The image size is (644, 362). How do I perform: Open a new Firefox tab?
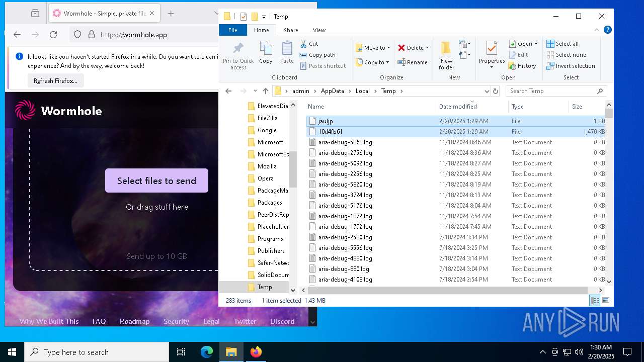171,14
